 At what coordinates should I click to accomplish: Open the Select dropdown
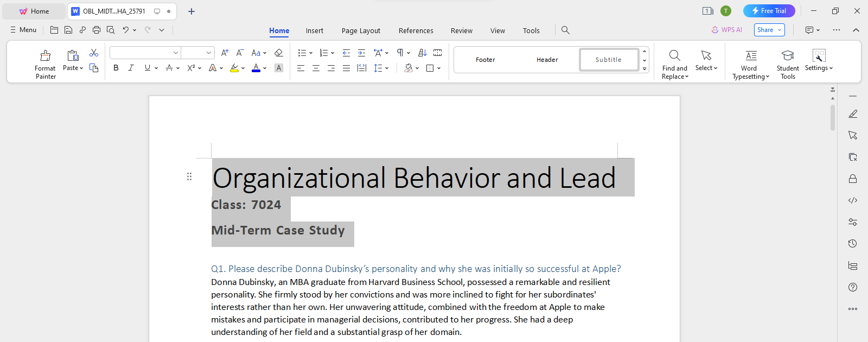pos(706,68)
